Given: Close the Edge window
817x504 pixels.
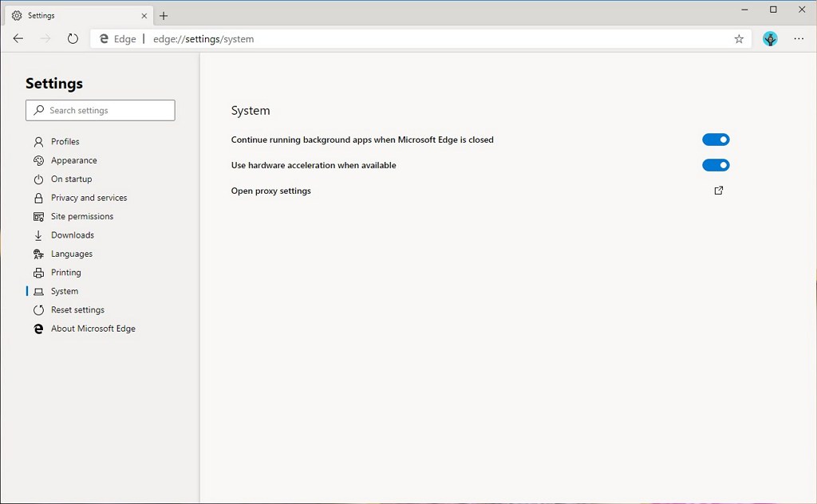Looking at the screenshot, I should tap(802, 10).
